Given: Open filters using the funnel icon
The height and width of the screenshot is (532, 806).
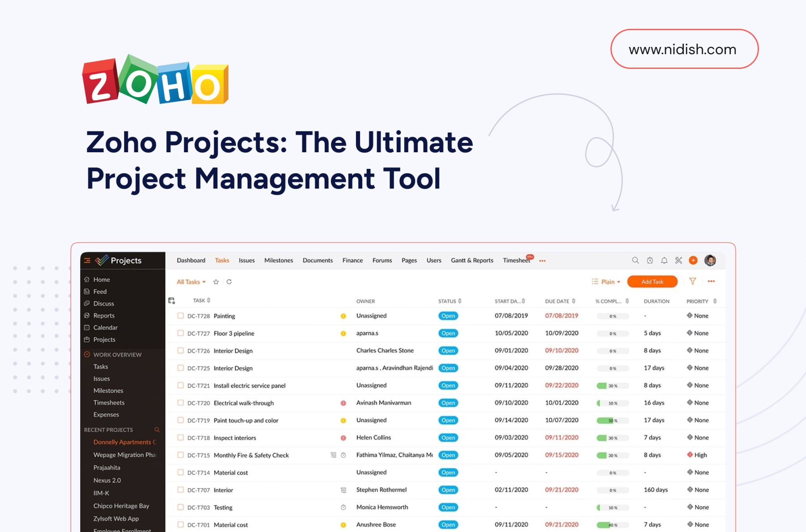Looking at the screenshot, I should 693,282.
